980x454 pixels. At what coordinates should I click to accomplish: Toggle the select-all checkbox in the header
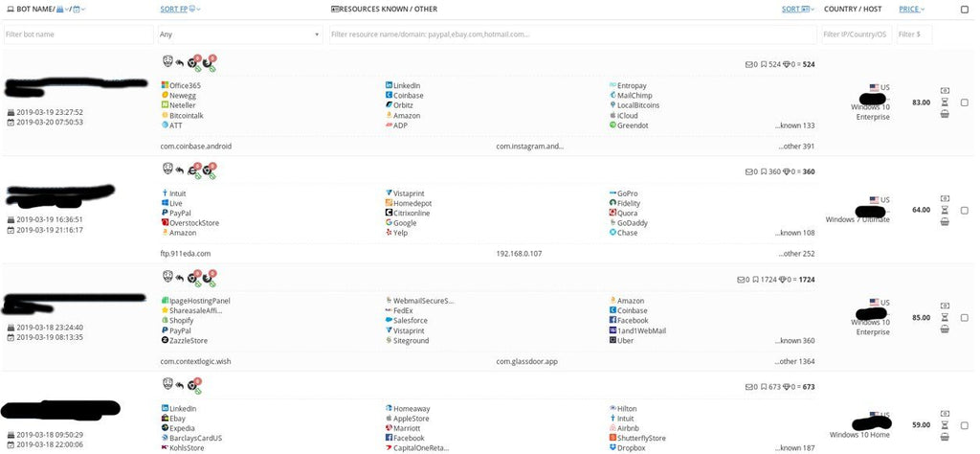coord(964,9)
